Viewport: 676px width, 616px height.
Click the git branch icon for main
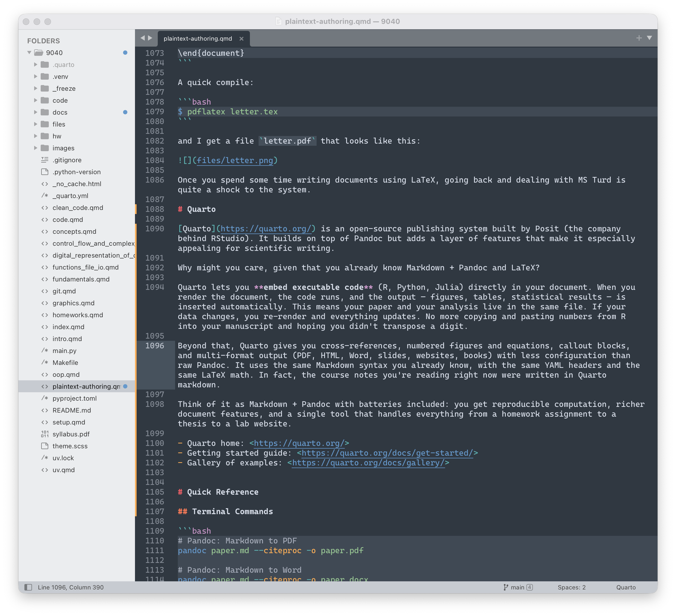506,587
